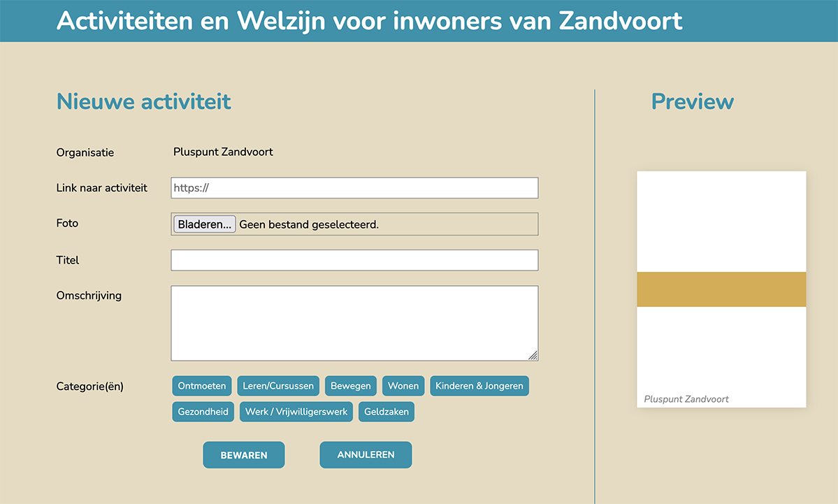Click the 'Pluspunt Zandvoort' organisatie value
838x504 pixels.
pos(223,152)
